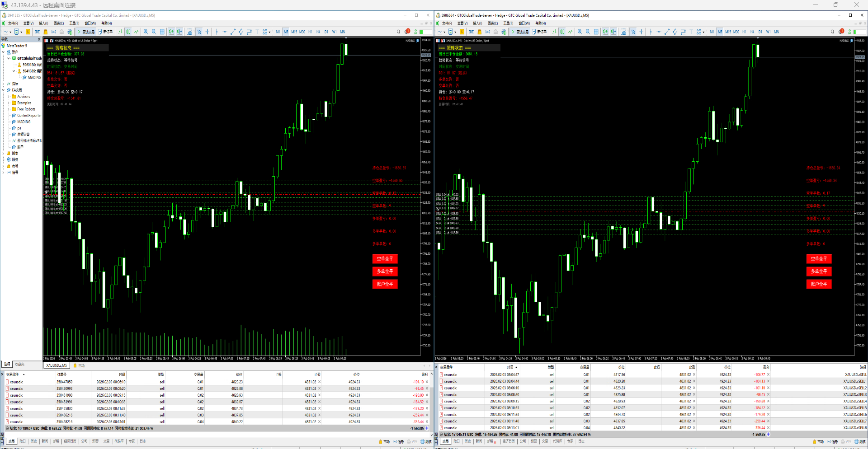Select cursor arrow tool in left window toolbar
The image size is (868, 449).
tap(199, 32)
